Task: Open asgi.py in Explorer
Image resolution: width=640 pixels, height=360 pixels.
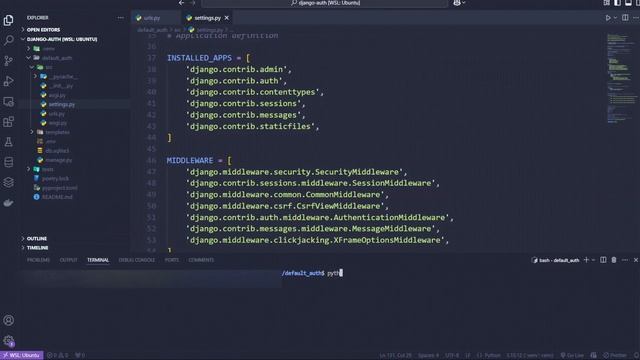Action: point(57,95)
